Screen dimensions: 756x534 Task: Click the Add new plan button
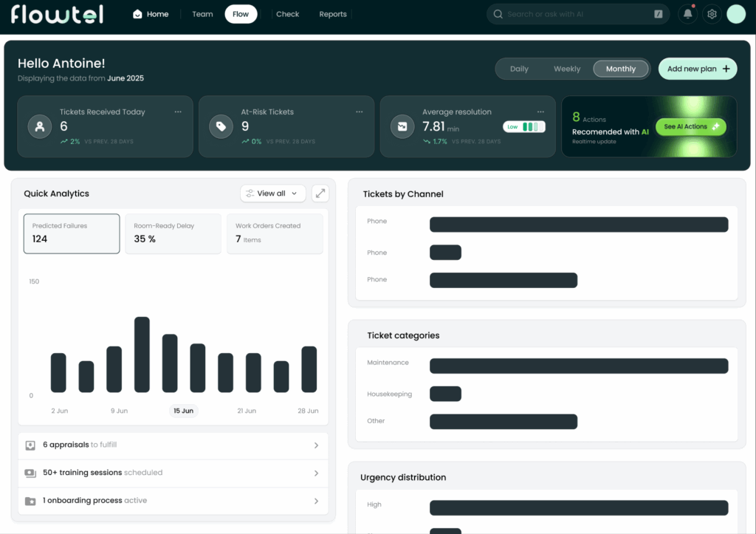tap(697, 69)
